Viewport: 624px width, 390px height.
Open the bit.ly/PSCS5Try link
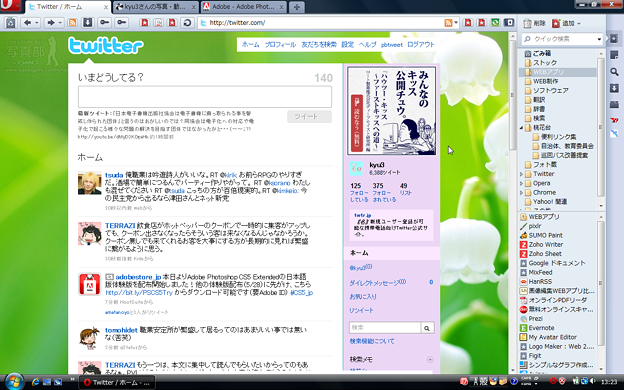[139, 293]
